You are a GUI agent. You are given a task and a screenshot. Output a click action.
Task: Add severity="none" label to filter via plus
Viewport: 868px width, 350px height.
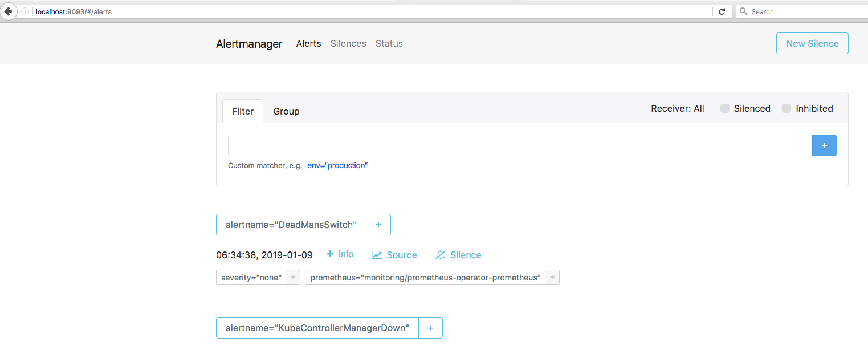(293, 278)
